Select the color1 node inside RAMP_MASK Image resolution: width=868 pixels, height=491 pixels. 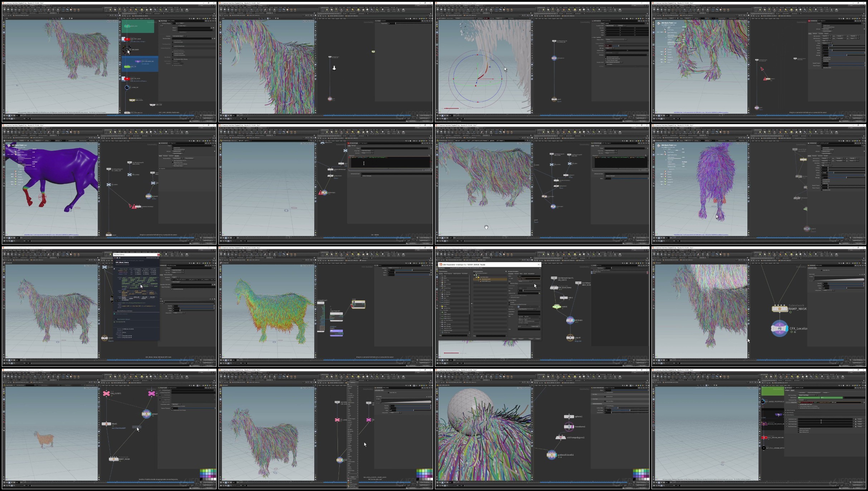click(x=564, y=298)
